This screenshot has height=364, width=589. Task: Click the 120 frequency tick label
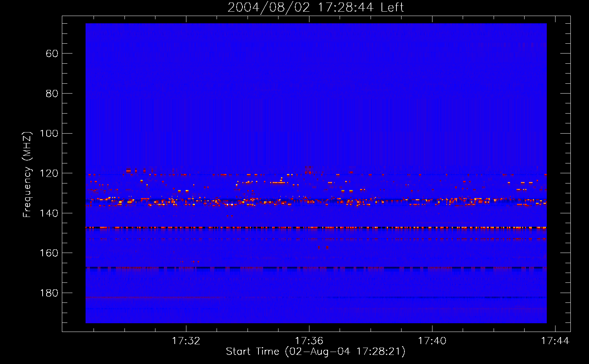pyautogui.click(x=49, y=174)
